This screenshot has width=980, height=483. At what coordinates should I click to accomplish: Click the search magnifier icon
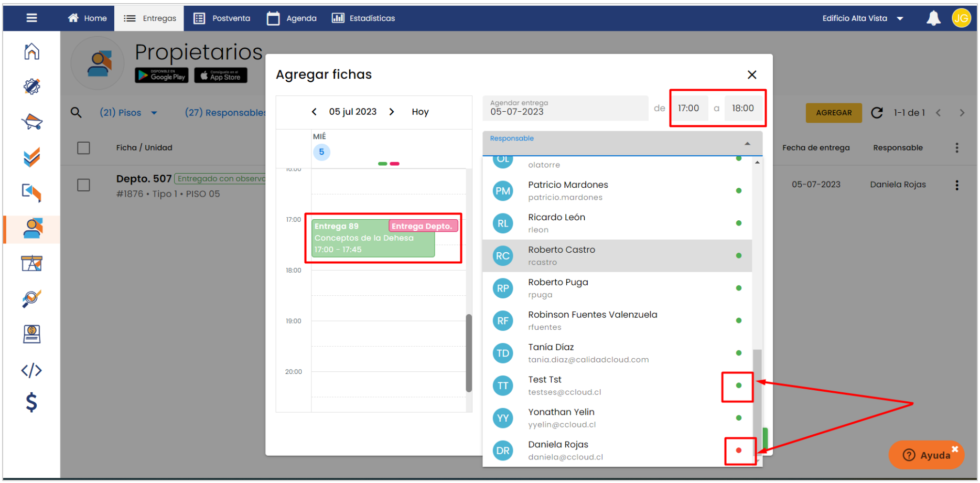[76, 112]
